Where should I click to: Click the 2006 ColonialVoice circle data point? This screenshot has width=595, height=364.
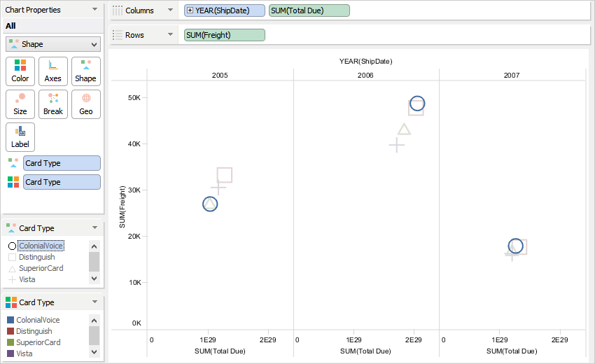pos(417,104)
